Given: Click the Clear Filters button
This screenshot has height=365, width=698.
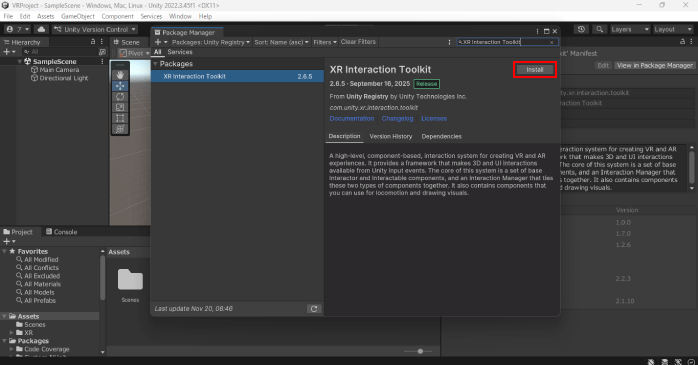Looking at the screenshot, I should click(358, 42).
